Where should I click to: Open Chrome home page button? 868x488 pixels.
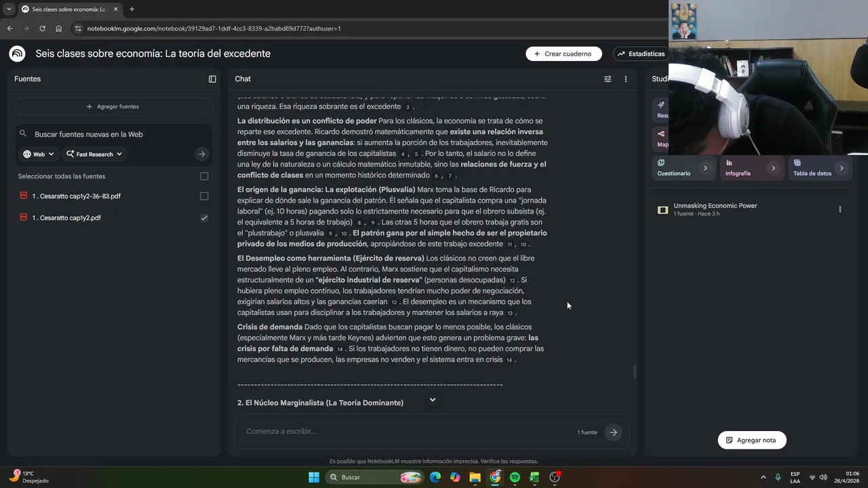tap(59, 28)
